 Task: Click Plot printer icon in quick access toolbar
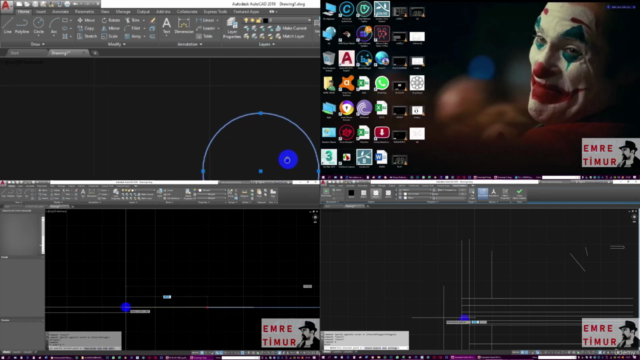(x=67, y=4)
